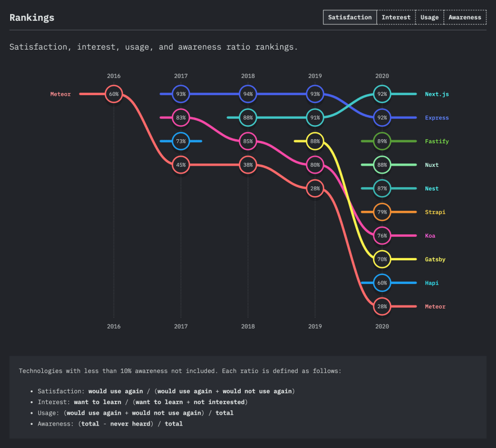496x448 pixels.
Task: Click the Awareness ratio definition line
Action: 110,424
